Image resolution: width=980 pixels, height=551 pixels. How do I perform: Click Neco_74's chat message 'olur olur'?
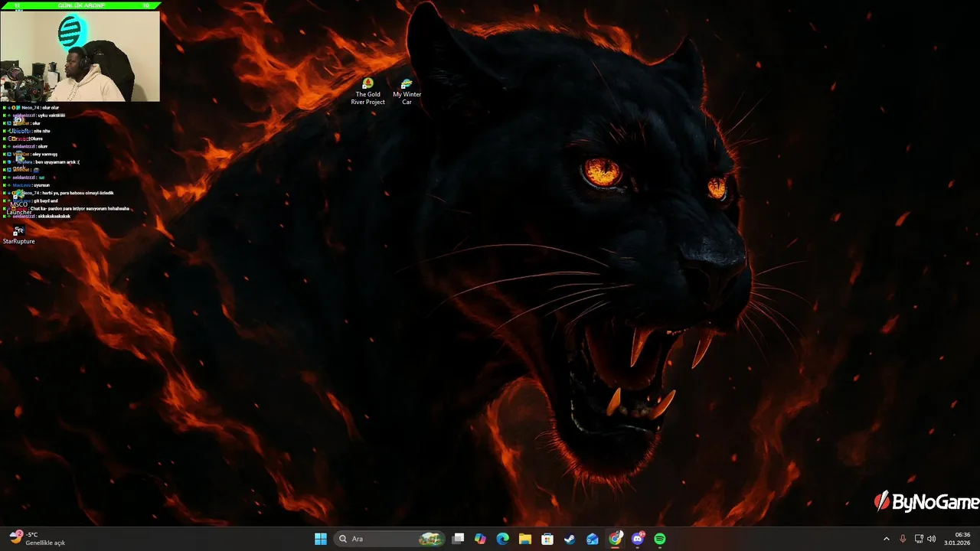[51, 108]
